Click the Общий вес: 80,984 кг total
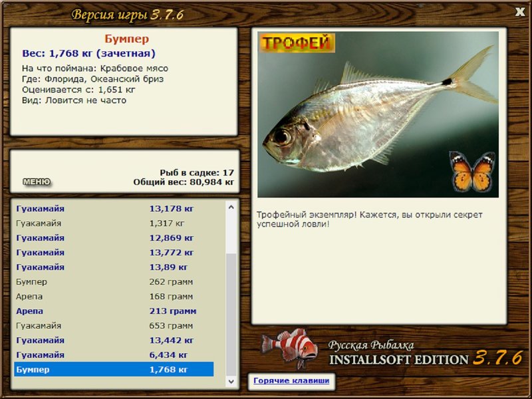The image size is (532, 399). coord(184,182)
